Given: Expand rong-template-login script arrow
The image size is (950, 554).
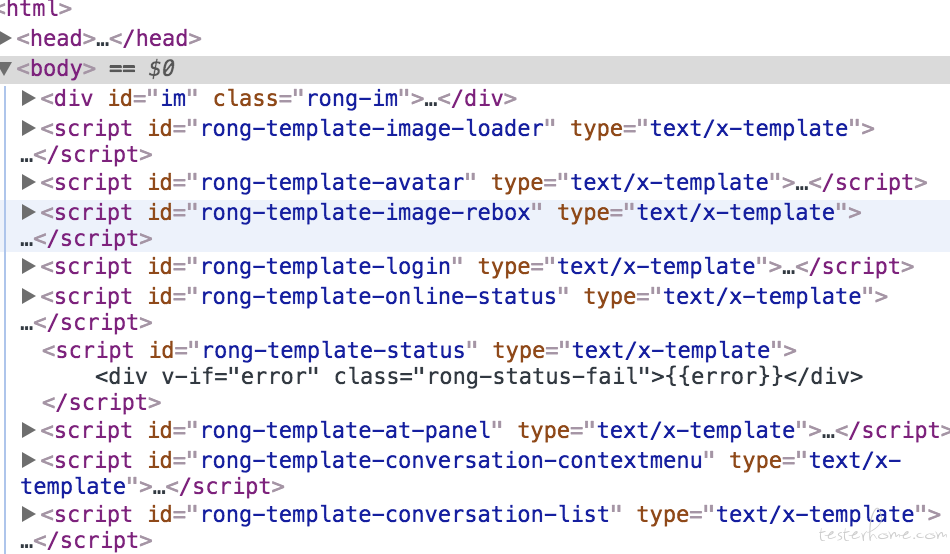Looking at the screenshot, I should (x=28, y=266).
